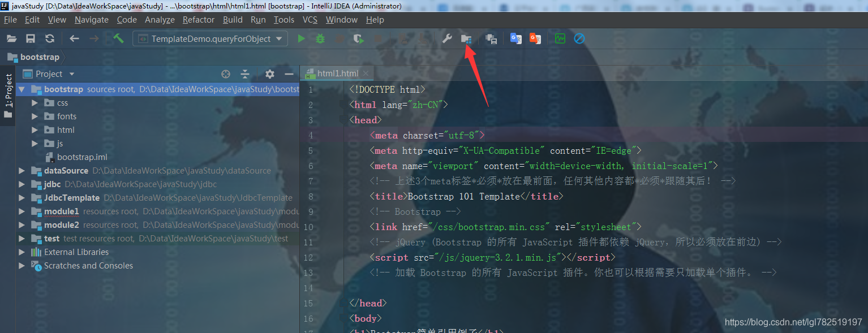Open the Refactor menu
This screenshot has height=333, width=868.
(x=199, y=20)
